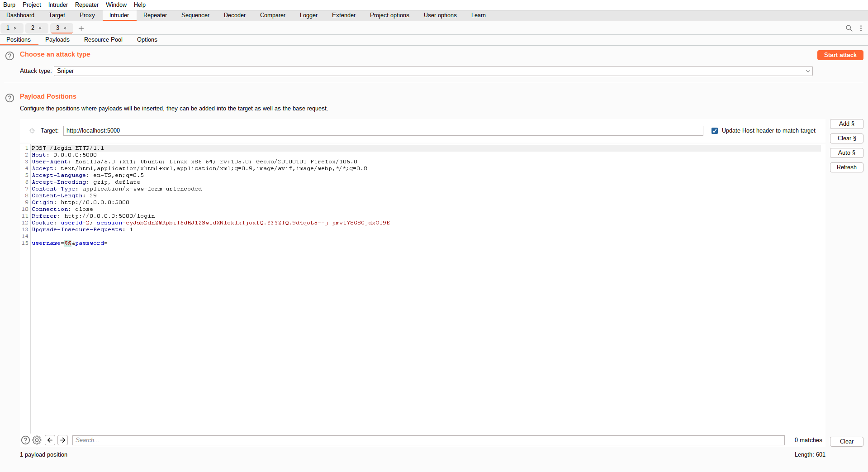868x472 pixels.
Task: Open help for Payload Positions section
Action: 9,98
